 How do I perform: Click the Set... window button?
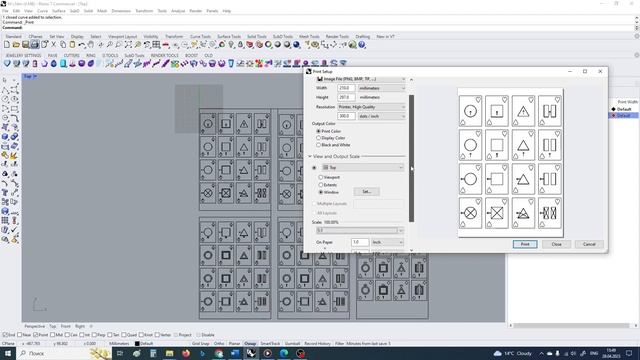[367, 191]
